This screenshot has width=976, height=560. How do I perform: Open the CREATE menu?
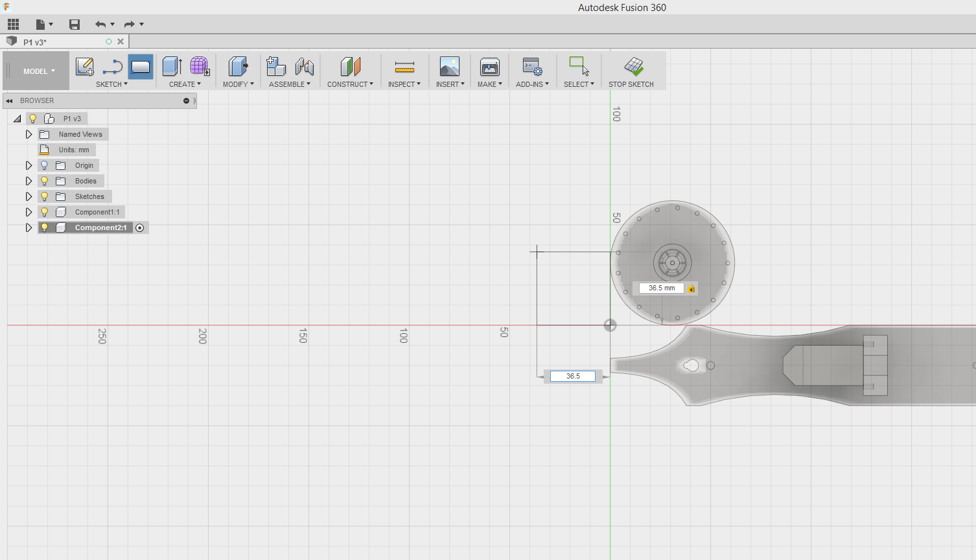coord(185,84)
